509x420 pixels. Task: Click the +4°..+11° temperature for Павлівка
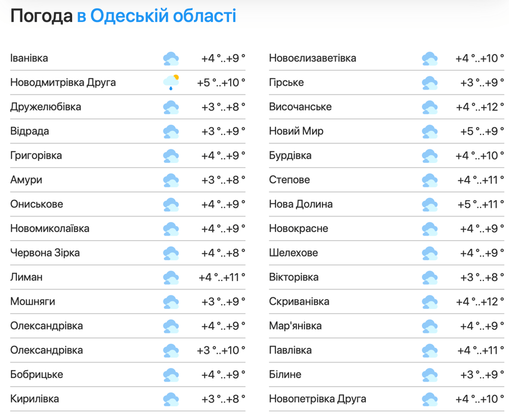pos(479,350)
